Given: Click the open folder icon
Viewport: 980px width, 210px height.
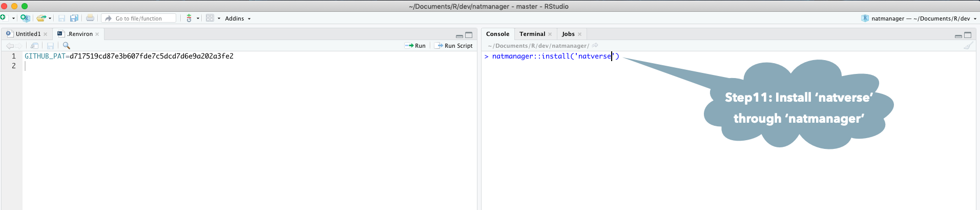Looking at the screenshot, I should [x=41, y=18].
